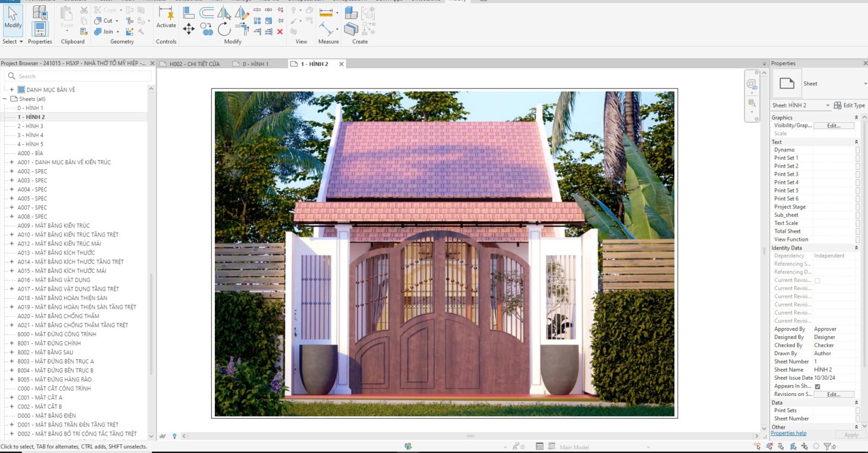Viewport: 868px width, 453px height.
Task: Select the Copy elements tool
Action: pos(207,29)
